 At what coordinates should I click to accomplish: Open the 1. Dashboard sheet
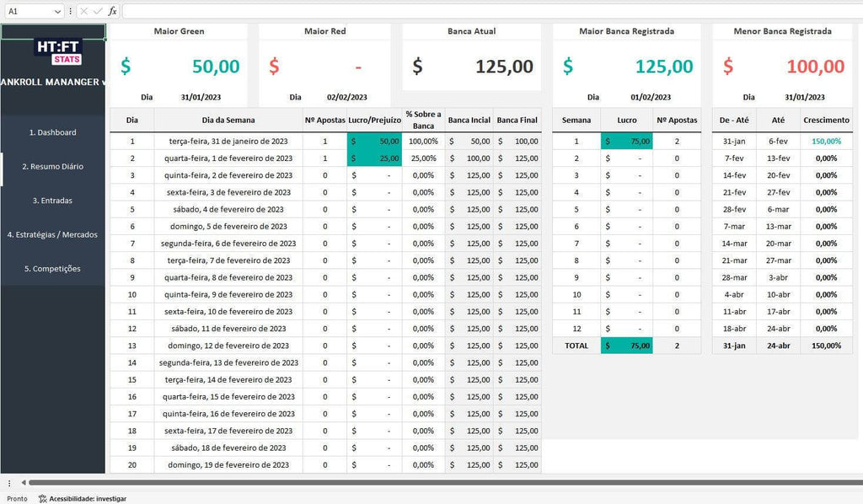[x=52, y=132]
